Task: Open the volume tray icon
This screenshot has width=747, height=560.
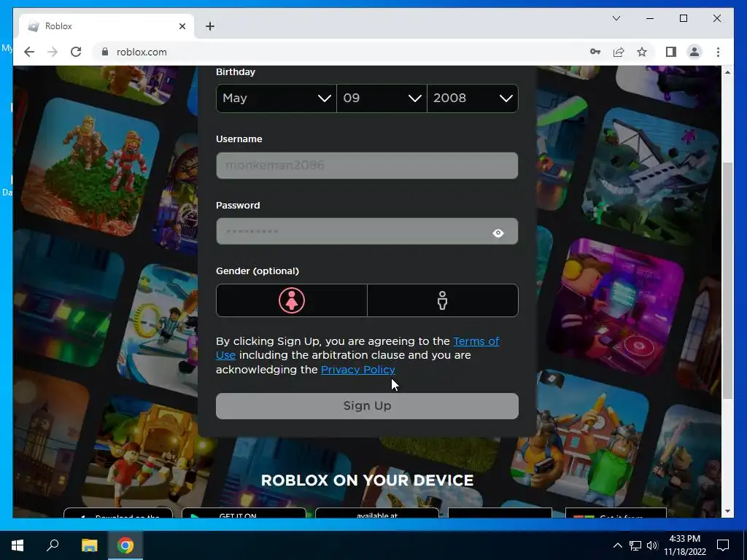Action: click(x=651, y=545)
